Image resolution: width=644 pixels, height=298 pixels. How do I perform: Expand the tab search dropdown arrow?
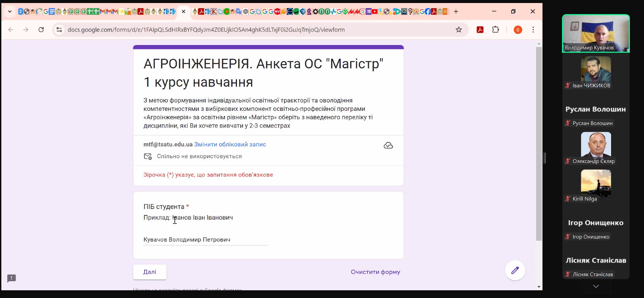pyautogui.click(x=10, y=11)
